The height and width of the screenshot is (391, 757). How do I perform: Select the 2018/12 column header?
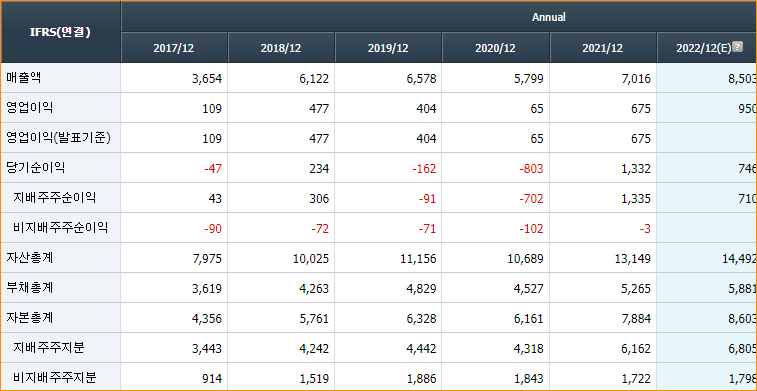point(281,48)
